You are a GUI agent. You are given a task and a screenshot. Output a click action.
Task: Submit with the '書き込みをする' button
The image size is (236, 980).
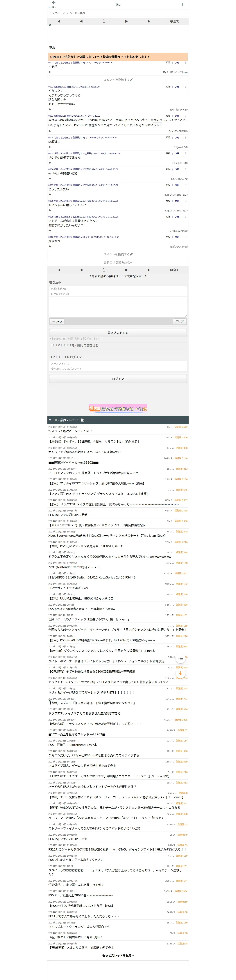pyautogui.click(x=118, y=333)
